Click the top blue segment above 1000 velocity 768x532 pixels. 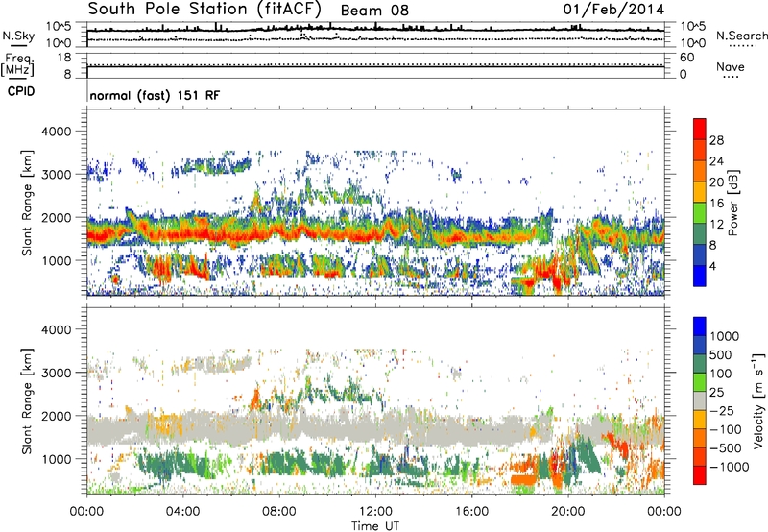[700, 326]
